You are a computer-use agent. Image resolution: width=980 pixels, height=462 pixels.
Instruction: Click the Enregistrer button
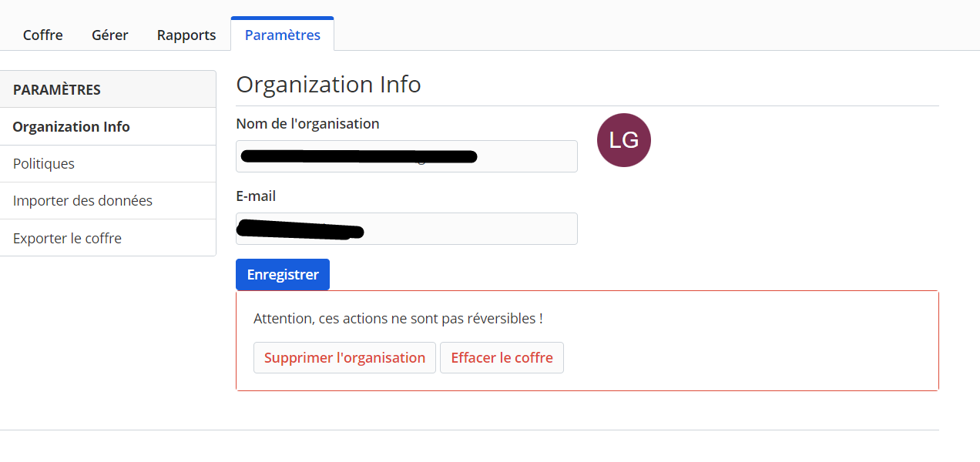point(282,274)
